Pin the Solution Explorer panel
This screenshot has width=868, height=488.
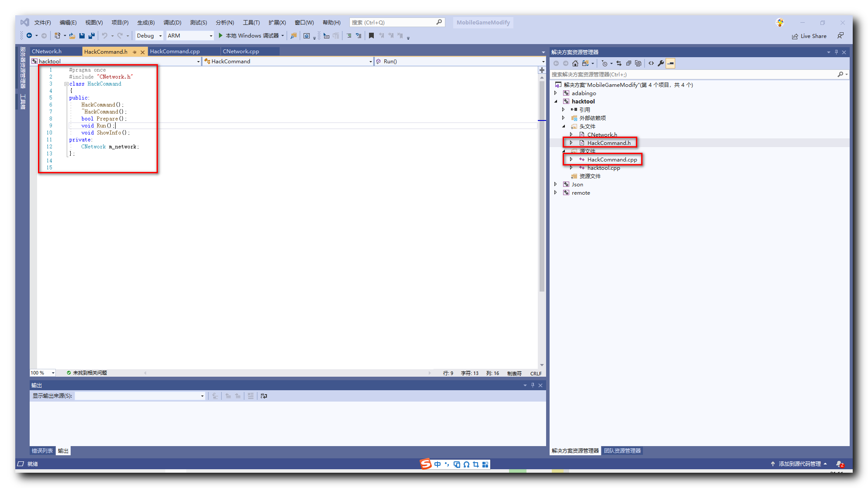pyautogui.click(x=836, y=52)
